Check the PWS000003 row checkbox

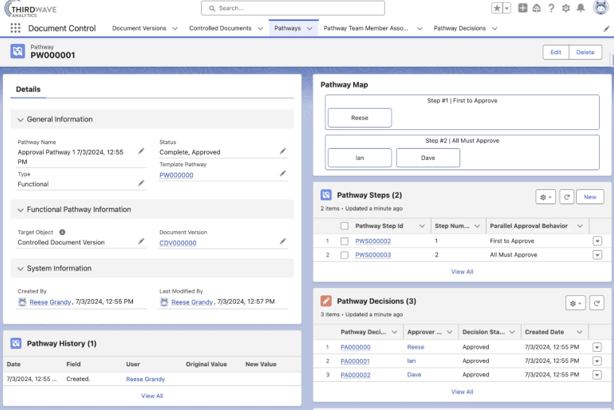tap(344, 255)
